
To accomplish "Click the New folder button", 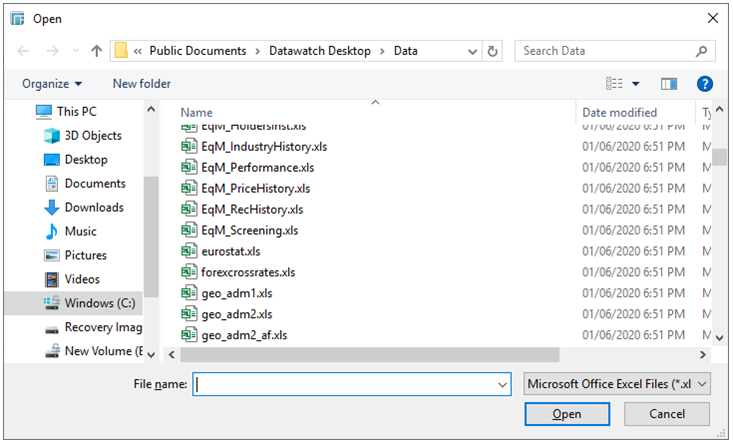I will 141,84.
